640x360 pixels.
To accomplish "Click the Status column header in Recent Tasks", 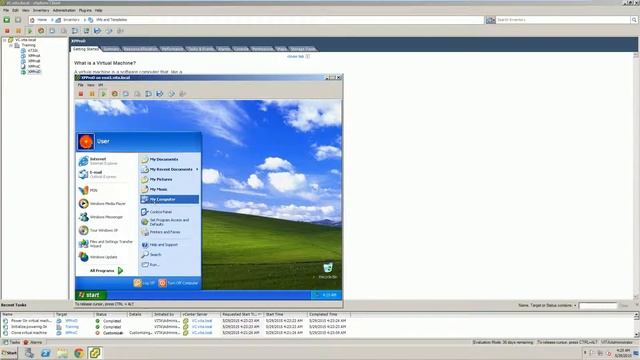I will pyautogui.click(x=110, y=314).
